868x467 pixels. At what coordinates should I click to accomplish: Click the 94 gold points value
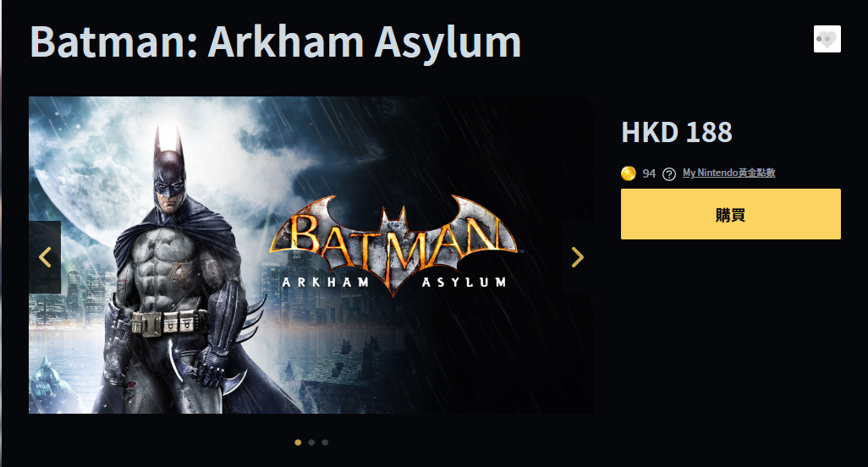(649, 173)
